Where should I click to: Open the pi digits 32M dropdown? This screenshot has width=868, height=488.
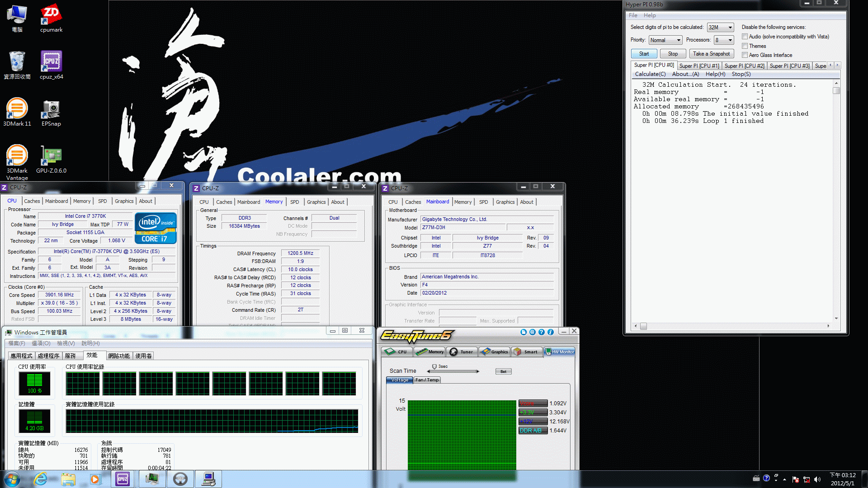click(x=720, y=28)
